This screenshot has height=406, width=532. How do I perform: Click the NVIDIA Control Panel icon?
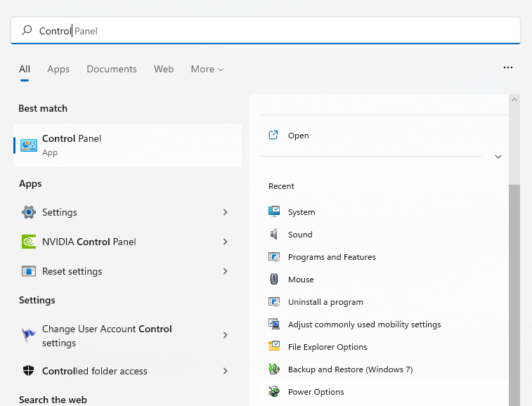[29, 242]
